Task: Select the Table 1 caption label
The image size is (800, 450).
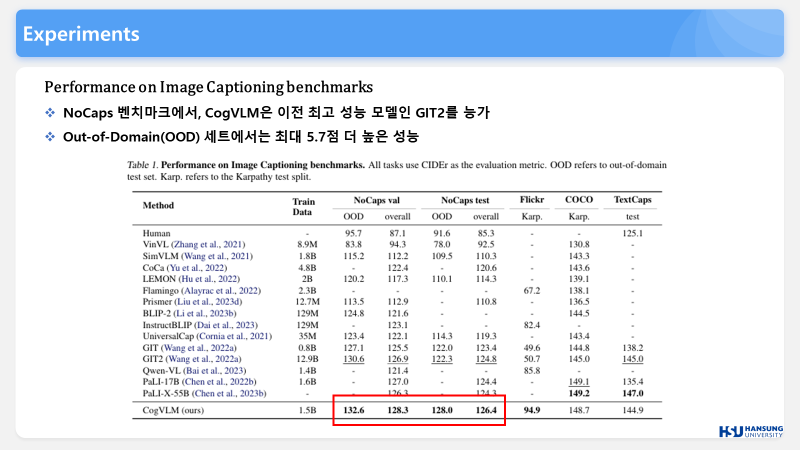Action: (142, 165)
